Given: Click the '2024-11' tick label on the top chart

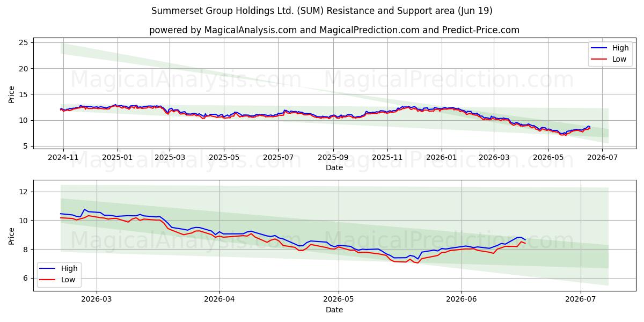Looking at the screenshot, I should click(x=63, y=158).
